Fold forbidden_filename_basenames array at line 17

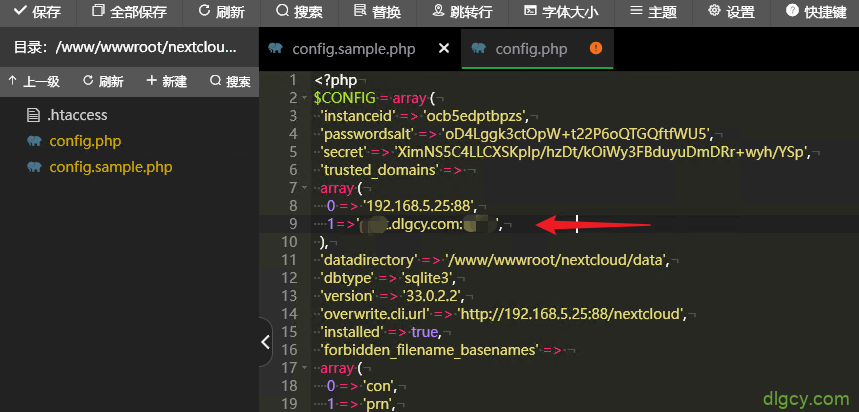(x=305, y=367)
